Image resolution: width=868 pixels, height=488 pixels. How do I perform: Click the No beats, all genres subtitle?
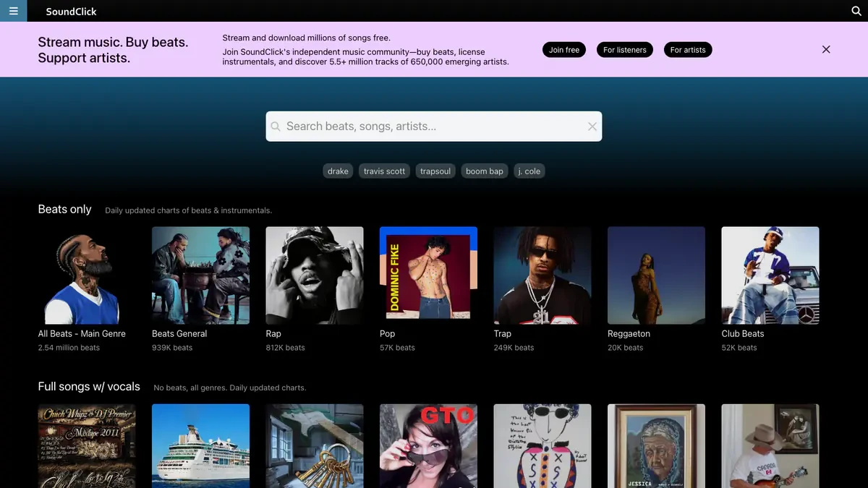[x=230, y=388]
